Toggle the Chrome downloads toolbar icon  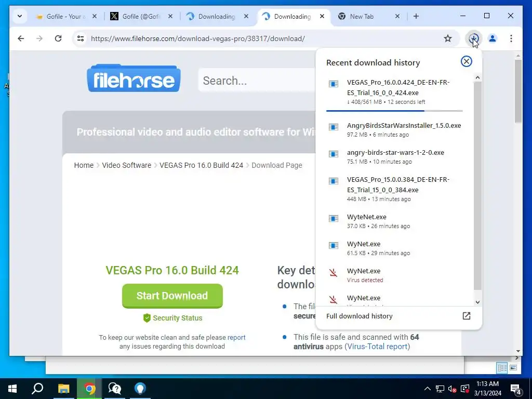473,38
